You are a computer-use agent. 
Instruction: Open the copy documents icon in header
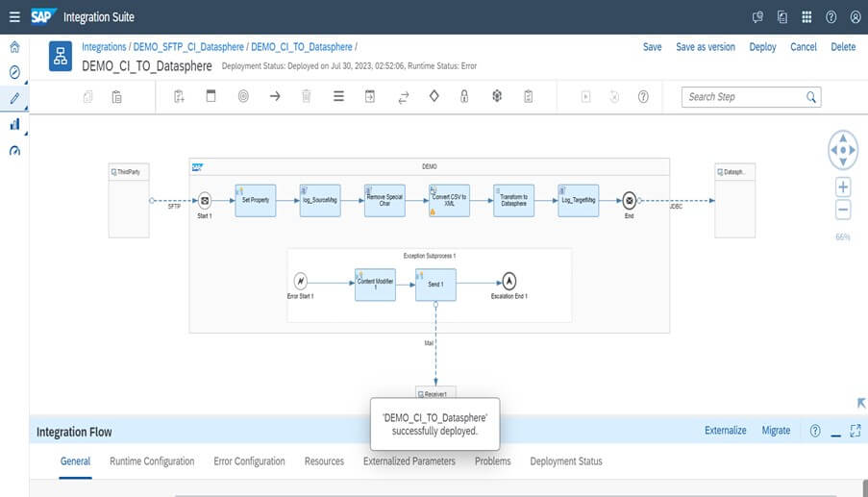(x=782, y=17)
